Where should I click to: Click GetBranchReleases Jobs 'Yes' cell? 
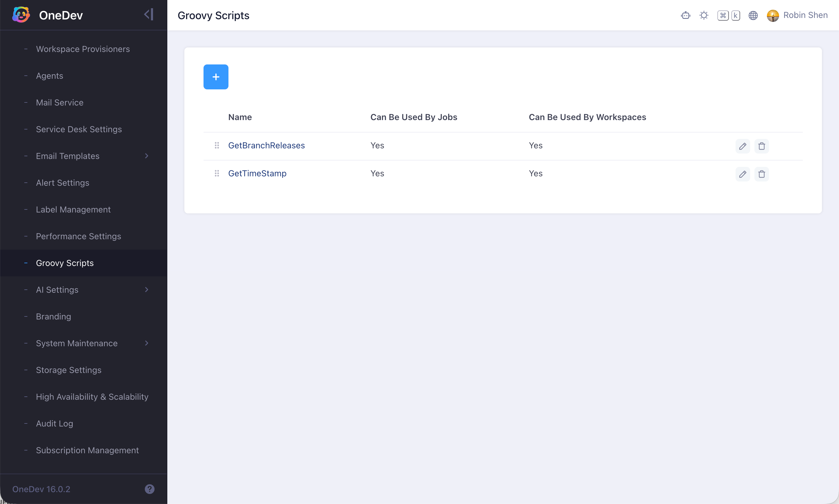377,145
